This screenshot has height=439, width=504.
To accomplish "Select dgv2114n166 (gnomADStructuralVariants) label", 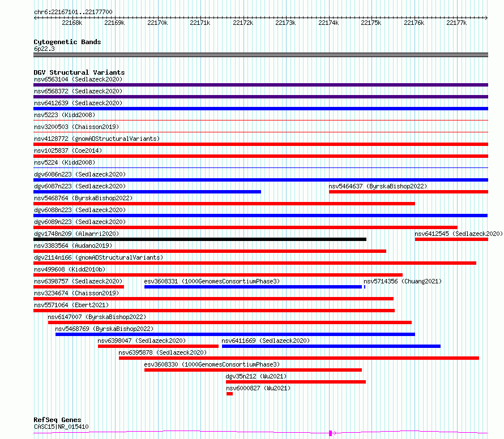I will click(x=99, y=257).
